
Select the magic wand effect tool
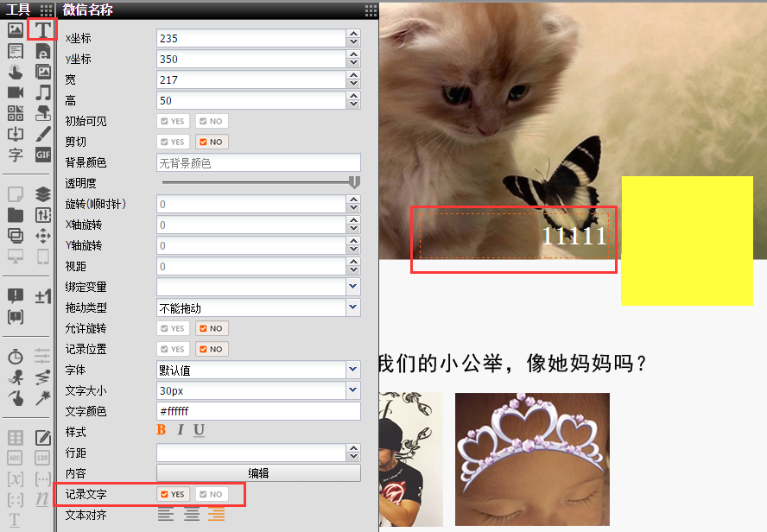click(x=43, y=398)
